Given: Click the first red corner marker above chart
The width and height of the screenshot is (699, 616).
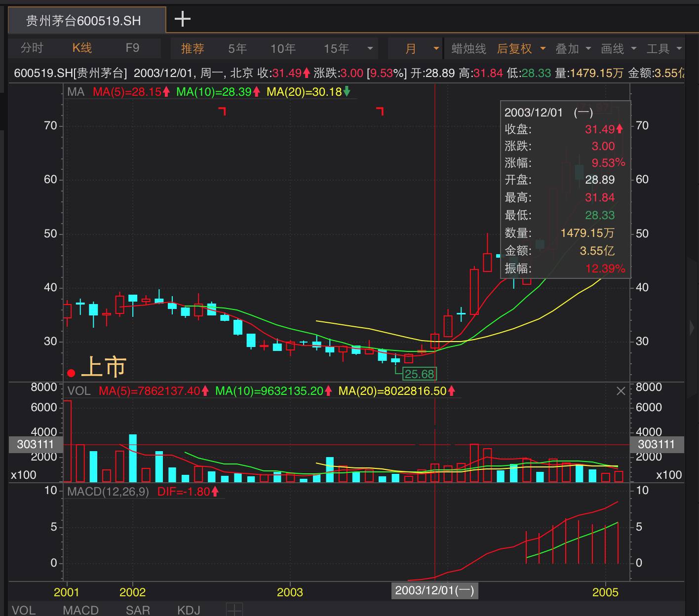Looking at the screenshot, I should (x=222, y=111).
